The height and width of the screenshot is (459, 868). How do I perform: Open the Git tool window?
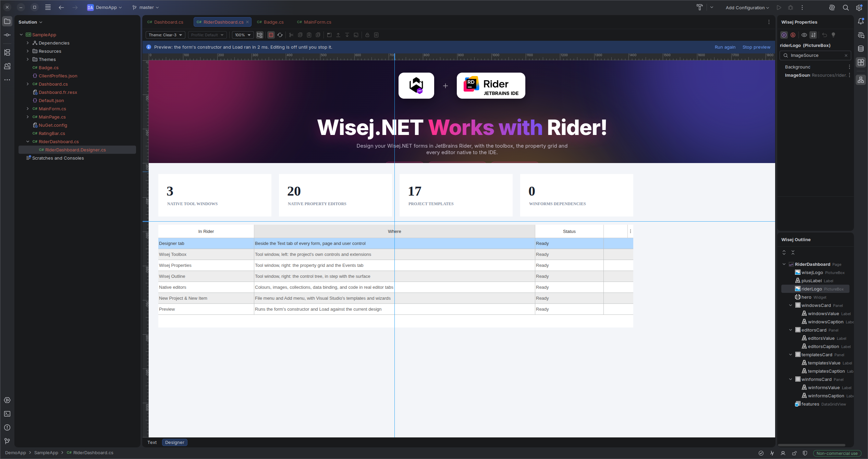[7, 441]
